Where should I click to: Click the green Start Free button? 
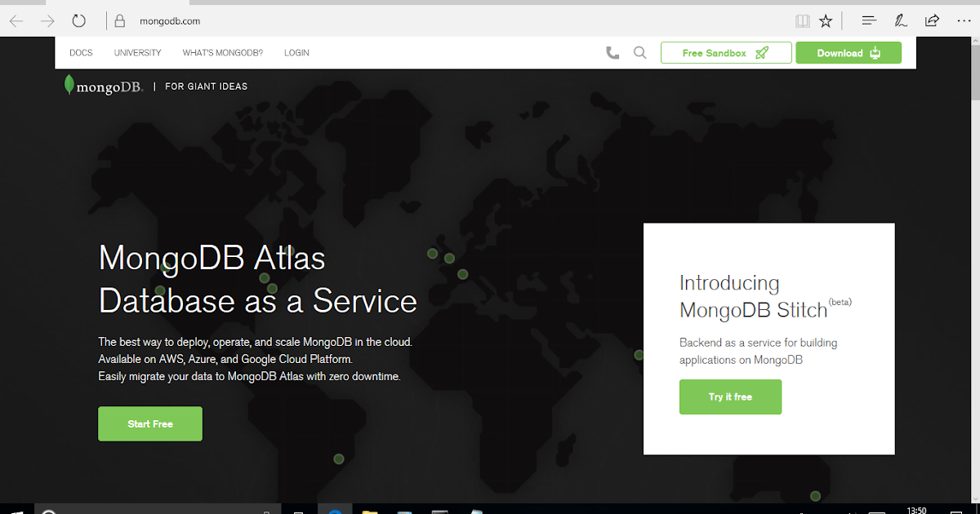point(149,423)
